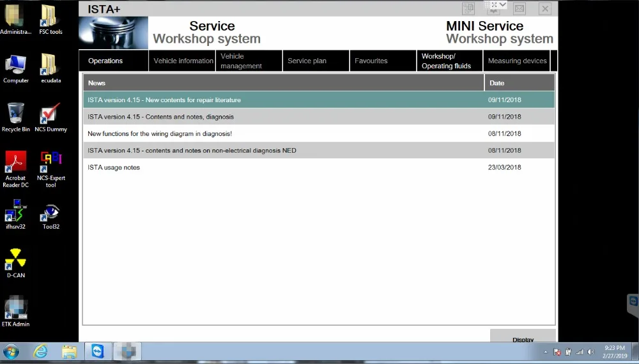Click the taskbar clock showing 9:23 PM
This screenshot has height=364, width=639.
click(x=615, y=352)
